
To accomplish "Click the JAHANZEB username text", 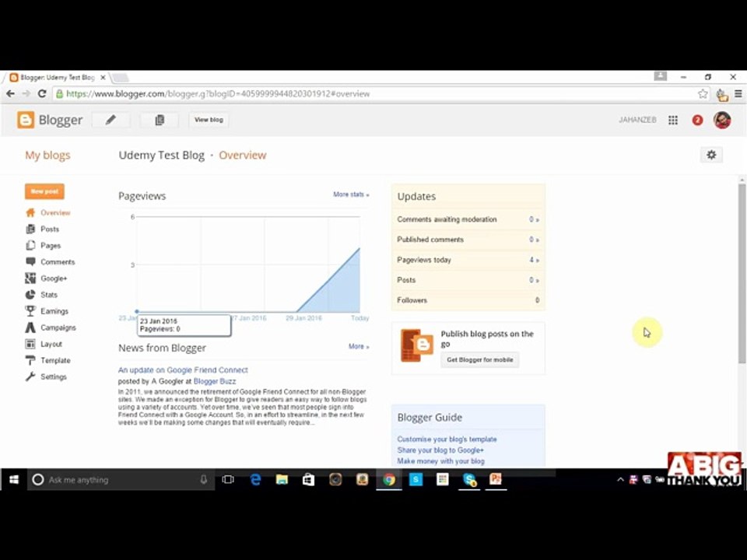I will [637, 120].
